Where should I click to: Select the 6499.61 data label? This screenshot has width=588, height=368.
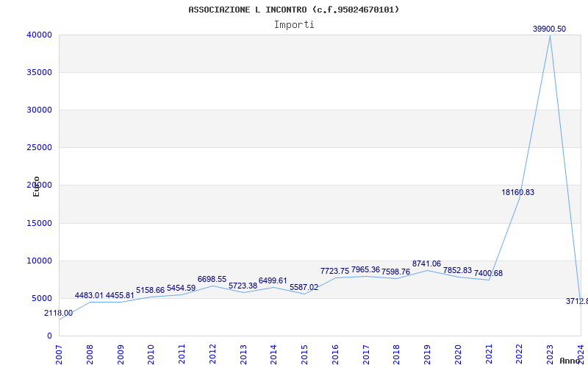[273, 280]
